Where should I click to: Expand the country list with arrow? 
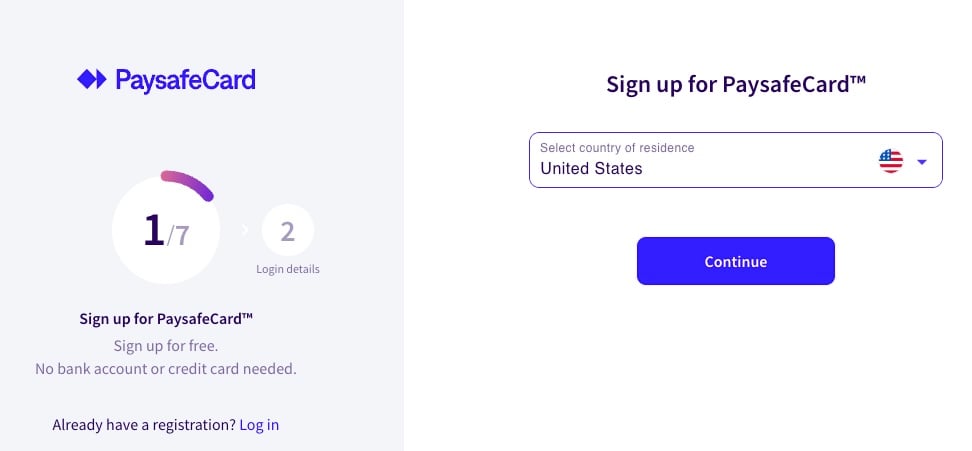922,162
